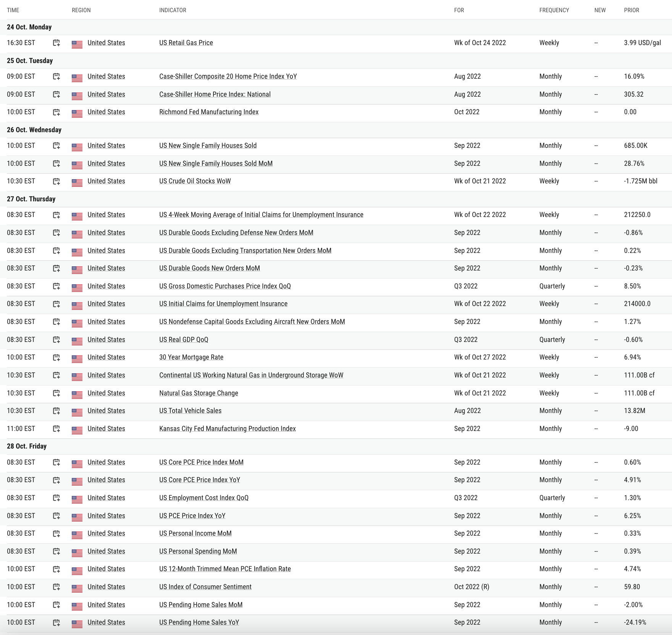
Task: Open US Core PCE Price Index YoY link
Action: (x=200, y=480)
